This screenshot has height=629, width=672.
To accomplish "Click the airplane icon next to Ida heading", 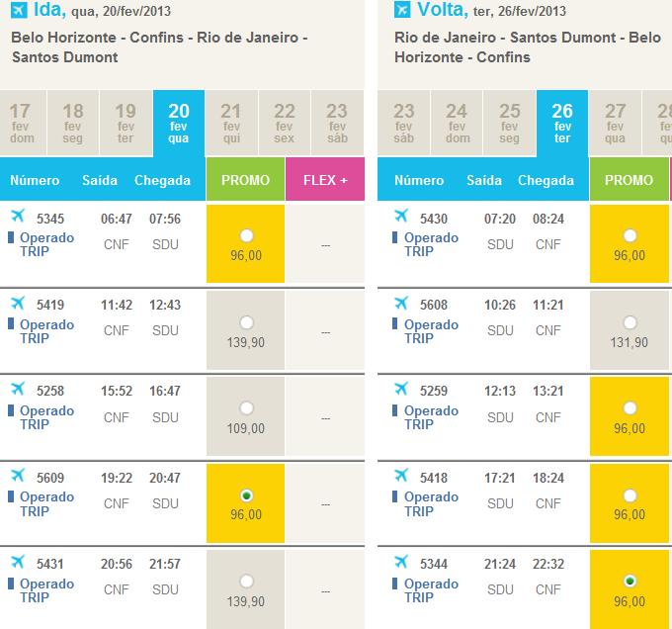I will [17, 12].
